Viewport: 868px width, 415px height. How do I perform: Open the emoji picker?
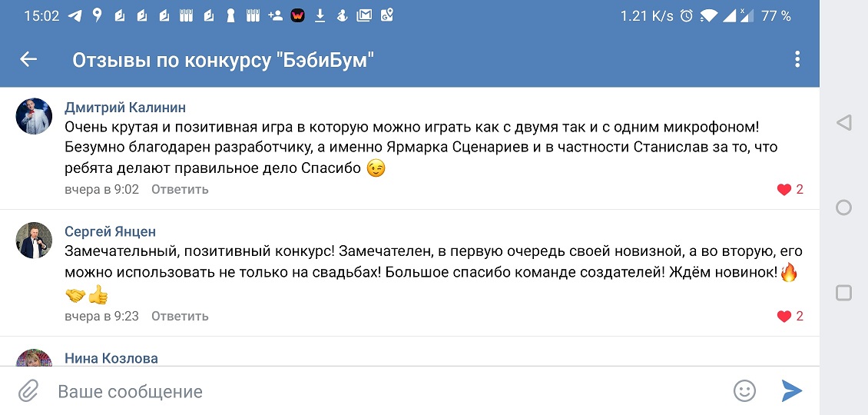click(744, 391)
